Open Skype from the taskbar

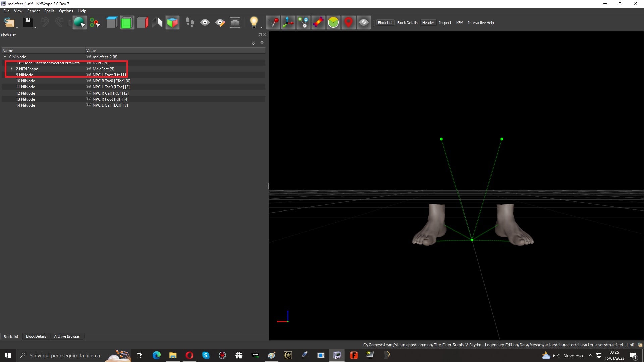tap(206, 355)
